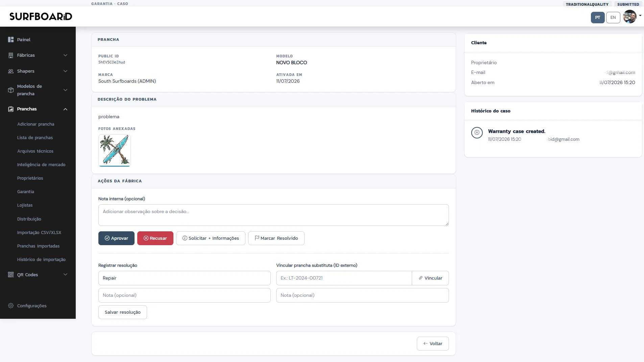Click the QR Codes icon
Image resolution: width=644 pixels, height=362 pixels.
click(x=11, y=275)
